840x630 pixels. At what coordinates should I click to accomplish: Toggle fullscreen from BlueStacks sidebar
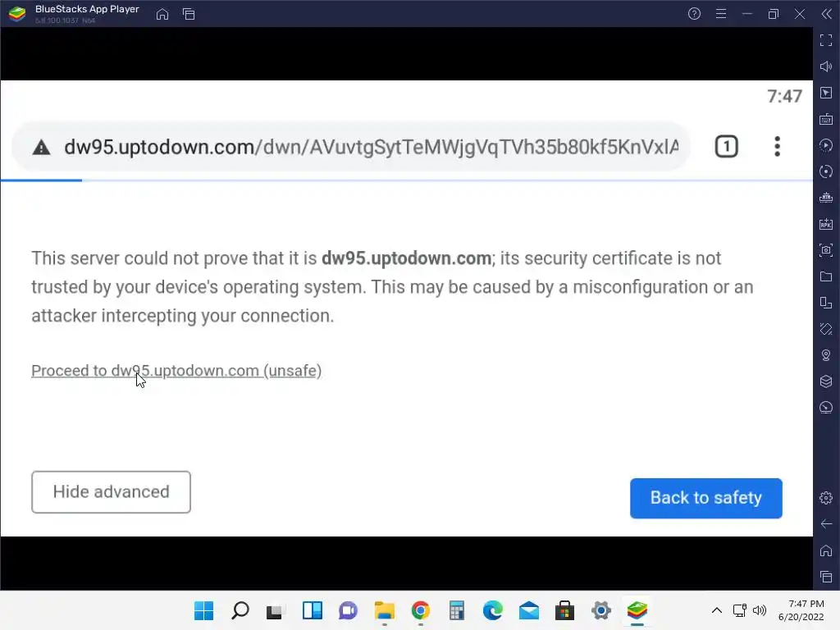click(x=826, y=40)
